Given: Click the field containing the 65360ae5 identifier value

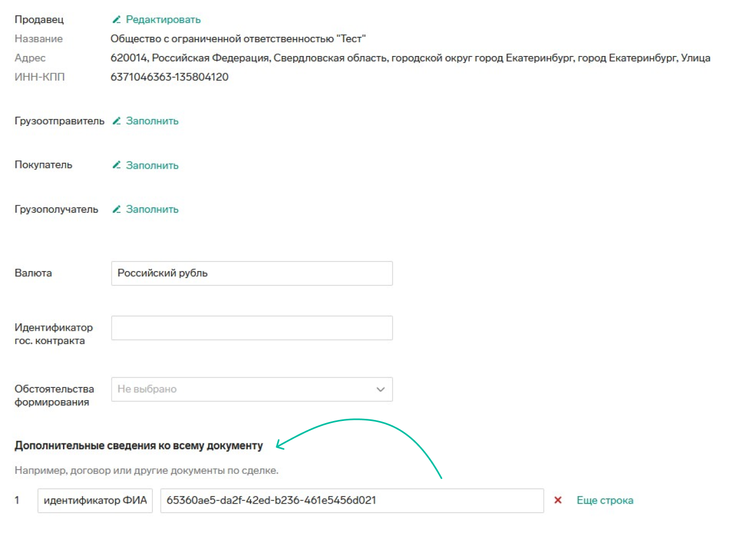Looking at the screenshot, I should 352,500.
